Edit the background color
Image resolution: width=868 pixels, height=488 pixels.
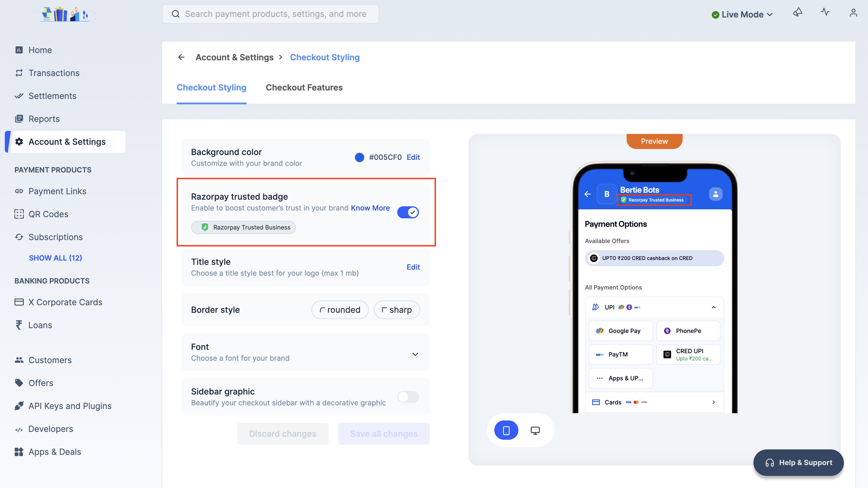pyautogui.click(x=413, y=157)
